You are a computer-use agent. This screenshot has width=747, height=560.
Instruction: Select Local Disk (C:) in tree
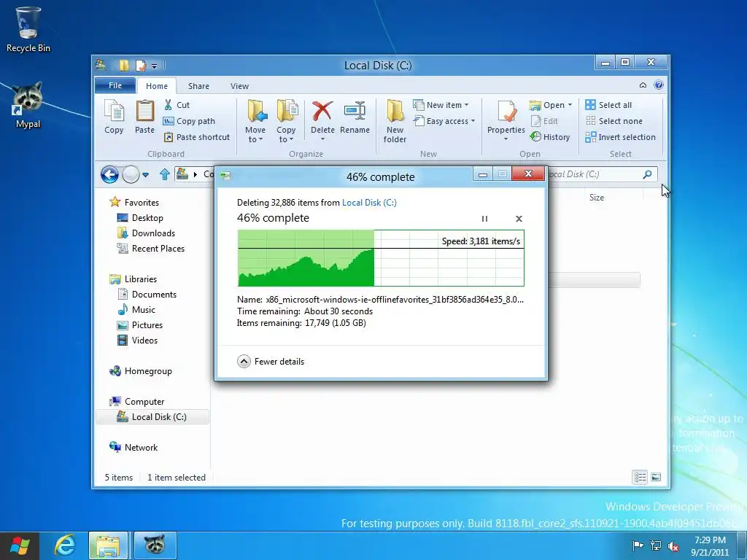(152, 416)
